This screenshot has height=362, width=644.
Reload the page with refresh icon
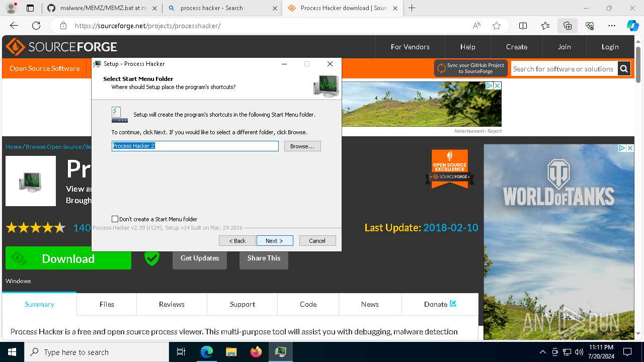[x=36, y=26]
